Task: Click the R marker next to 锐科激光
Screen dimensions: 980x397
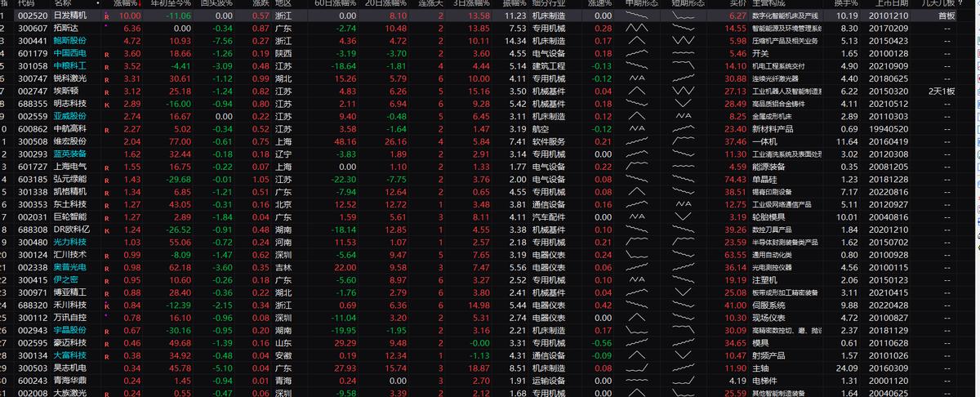Action: tap(106, 78)
